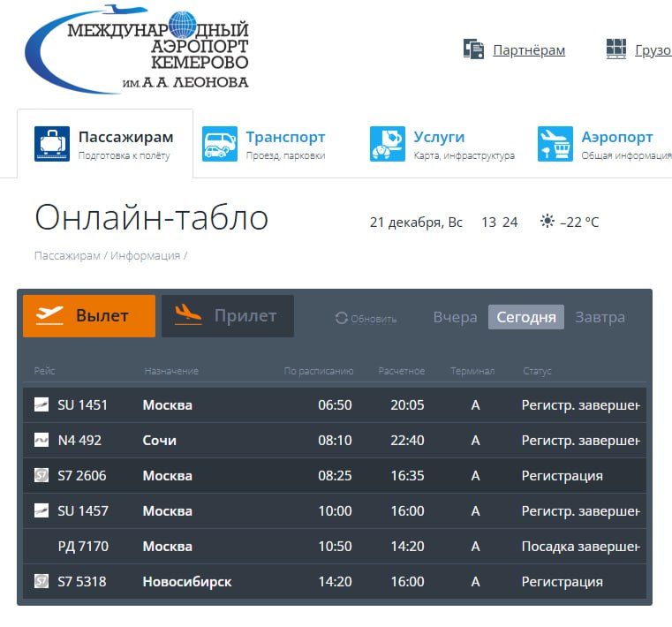This screenshot has width=672, height=627.
Task: Click the refresh icon beside Обновить
Action: (x=341, y=318)
